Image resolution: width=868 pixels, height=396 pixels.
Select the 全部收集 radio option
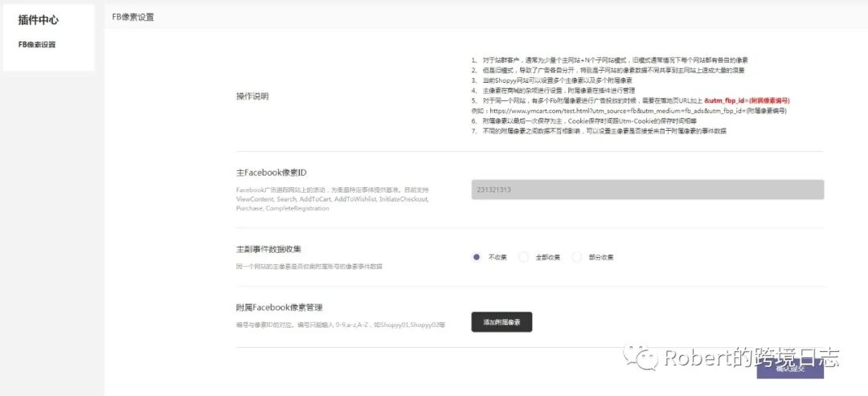coord(523,257)
